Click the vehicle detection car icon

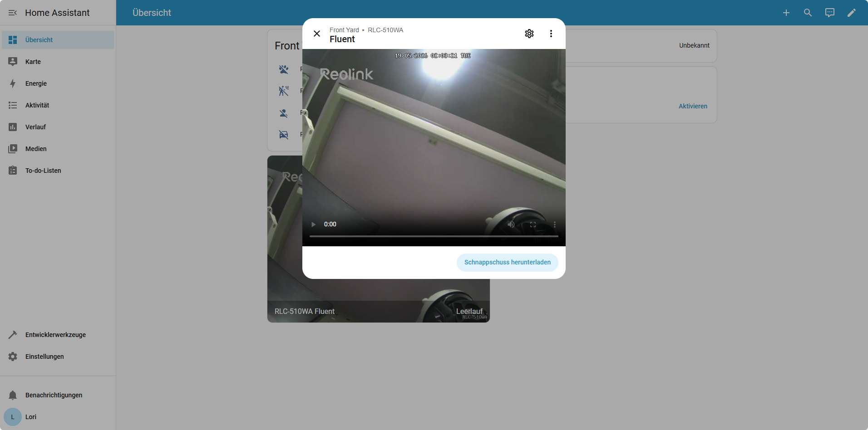pyautogui.click(x=284, y=135)
